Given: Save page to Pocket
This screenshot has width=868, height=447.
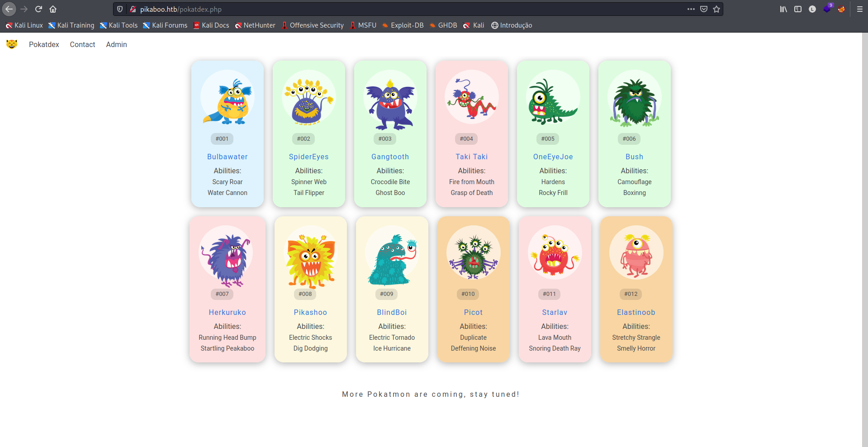Looking at the screenshot, I should [x=704, y=9].
